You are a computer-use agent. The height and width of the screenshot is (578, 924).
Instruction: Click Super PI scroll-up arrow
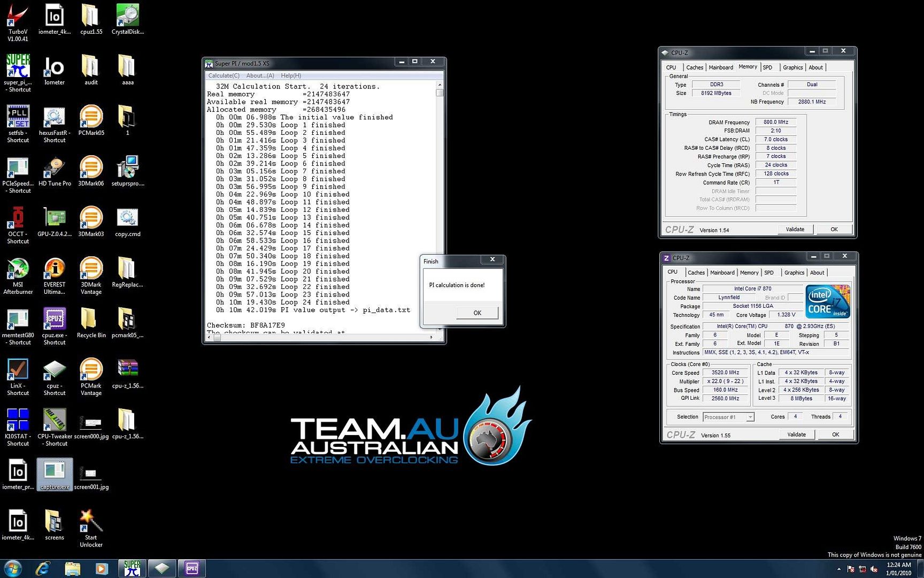click(x=440, y=85)
